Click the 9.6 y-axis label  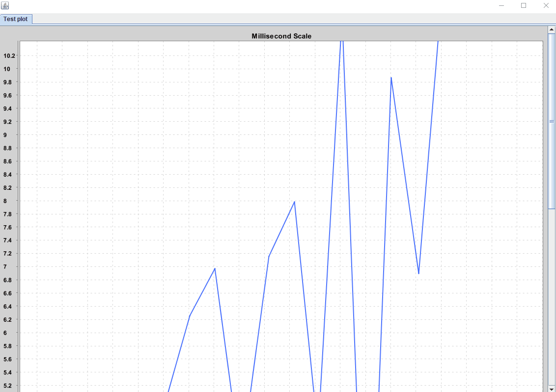[7, 95]
